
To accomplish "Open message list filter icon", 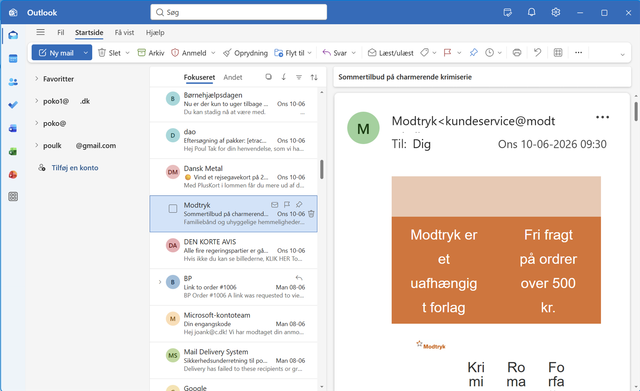I will [x=299, y=77].
